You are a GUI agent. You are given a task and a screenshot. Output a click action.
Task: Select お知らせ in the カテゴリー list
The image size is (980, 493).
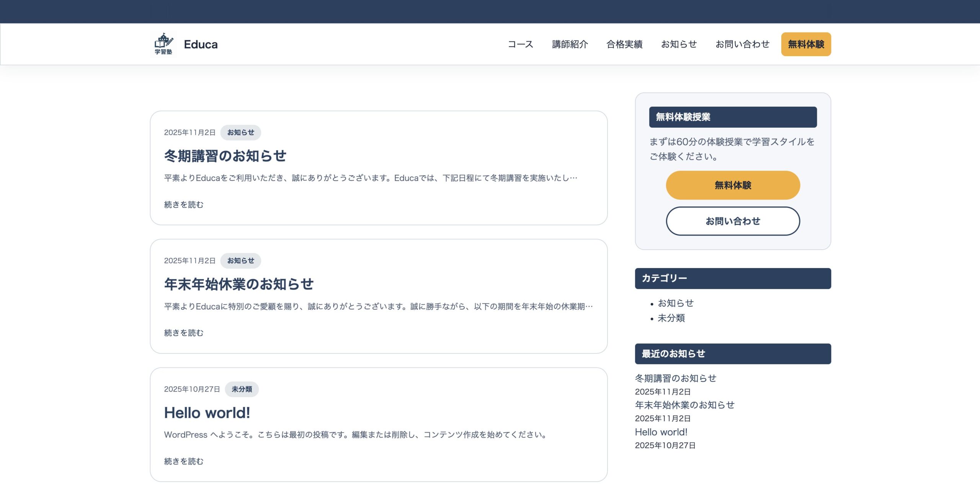tap(676, 303)
